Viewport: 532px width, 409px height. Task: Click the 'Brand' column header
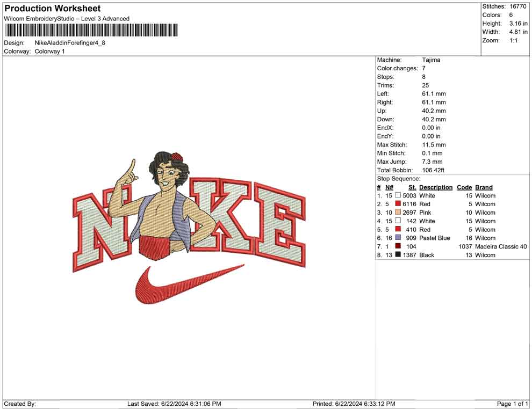click(484, 187)
